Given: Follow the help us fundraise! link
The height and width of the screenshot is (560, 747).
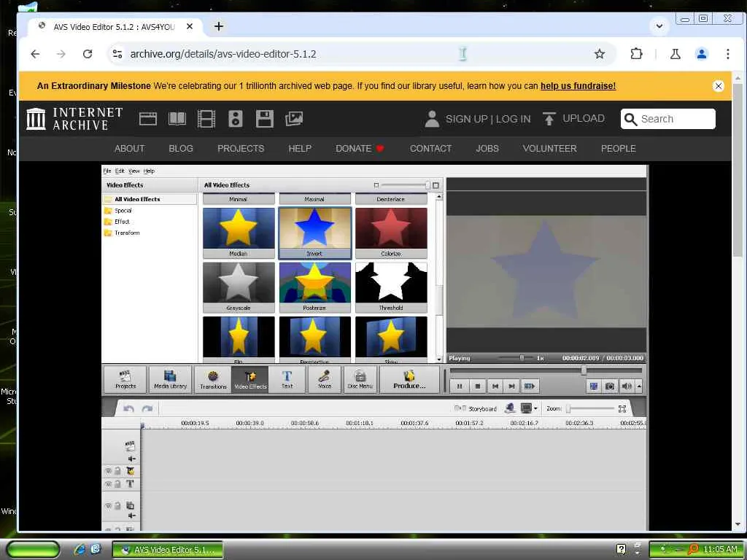Looking at the screenshot, I should pyautogui.click(x=578, y=86).
